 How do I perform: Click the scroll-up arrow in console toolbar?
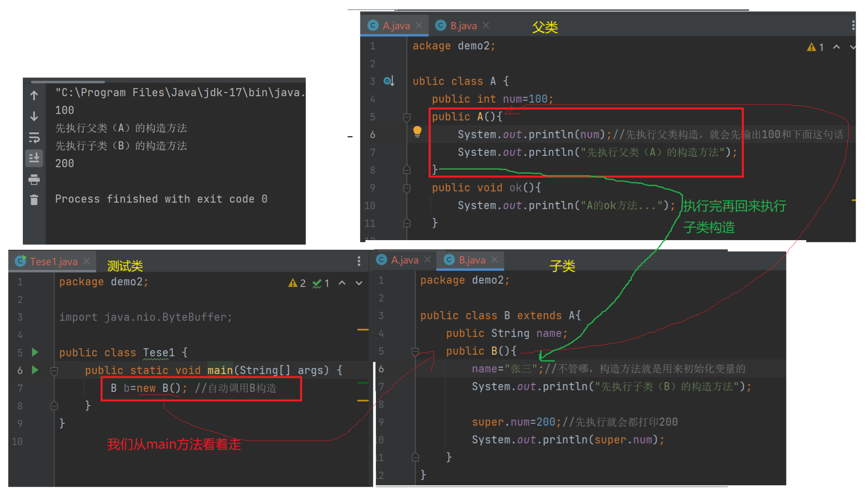tap(34, 95)
